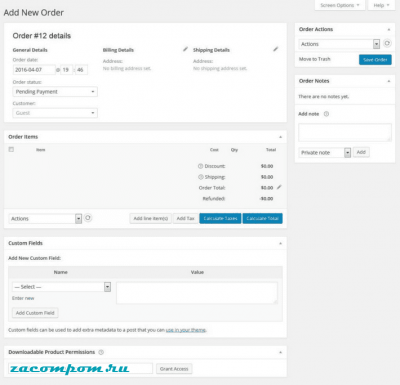Click the Refunded amount value
The image size is (400, 385).
pos(266,199)
